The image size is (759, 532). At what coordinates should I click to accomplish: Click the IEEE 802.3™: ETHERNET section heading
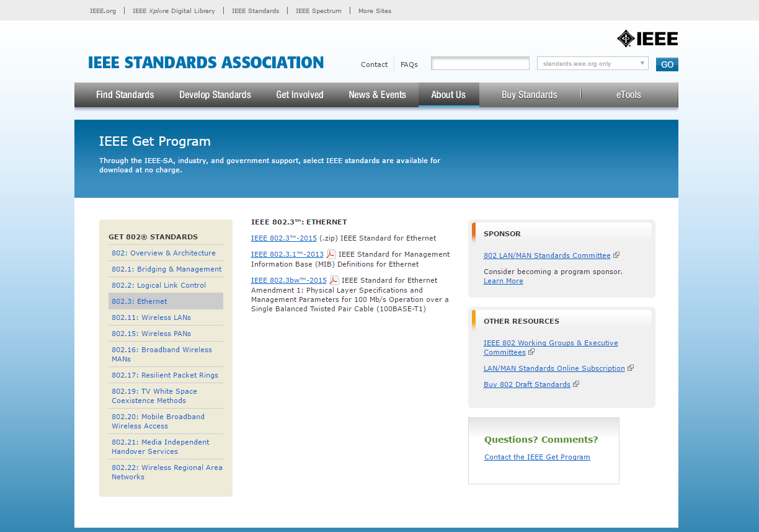coord(299,222)
